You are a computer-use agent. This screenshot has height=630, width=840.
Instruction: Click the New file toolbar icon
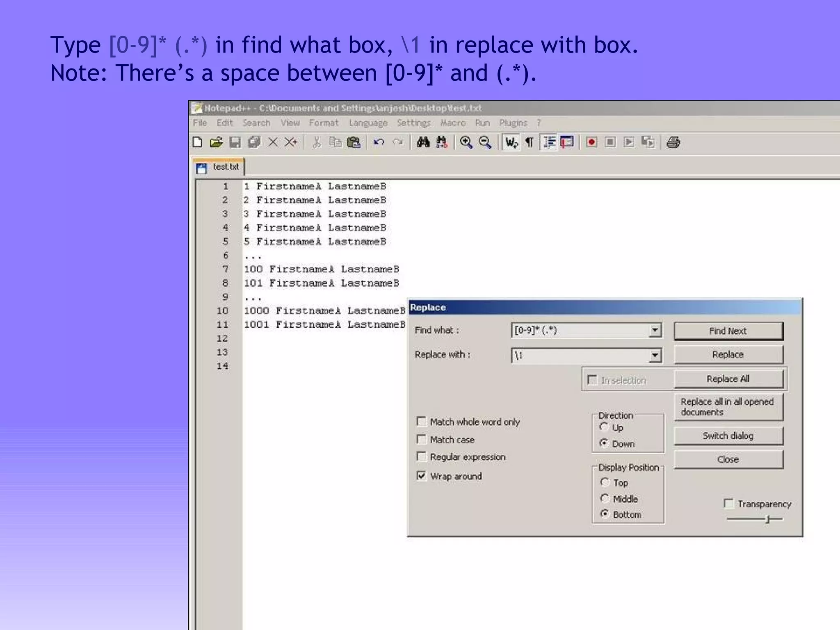(x=198, y=142)
